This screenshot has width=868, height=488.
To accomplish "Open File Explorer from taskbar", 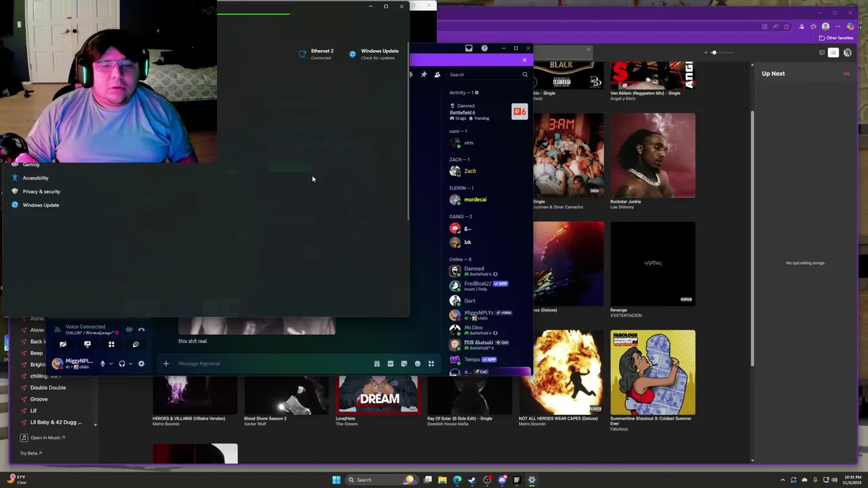I will coord(442,480).
